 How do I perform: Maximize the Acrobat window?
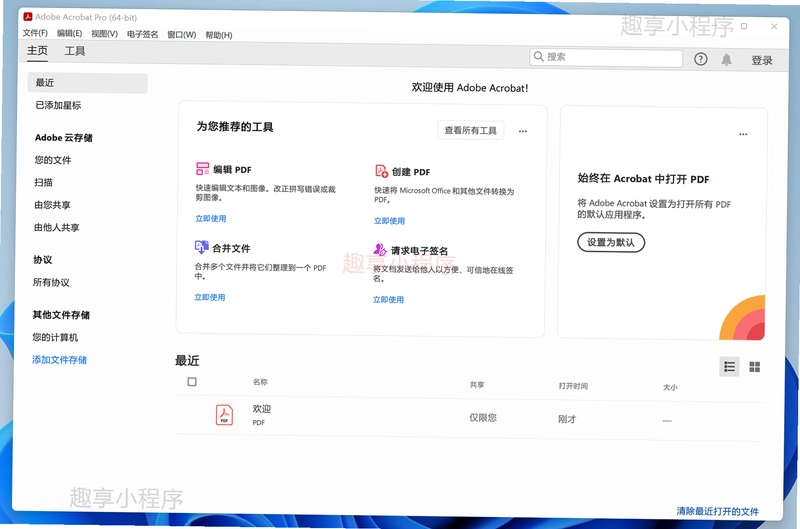tap(744, 26)
